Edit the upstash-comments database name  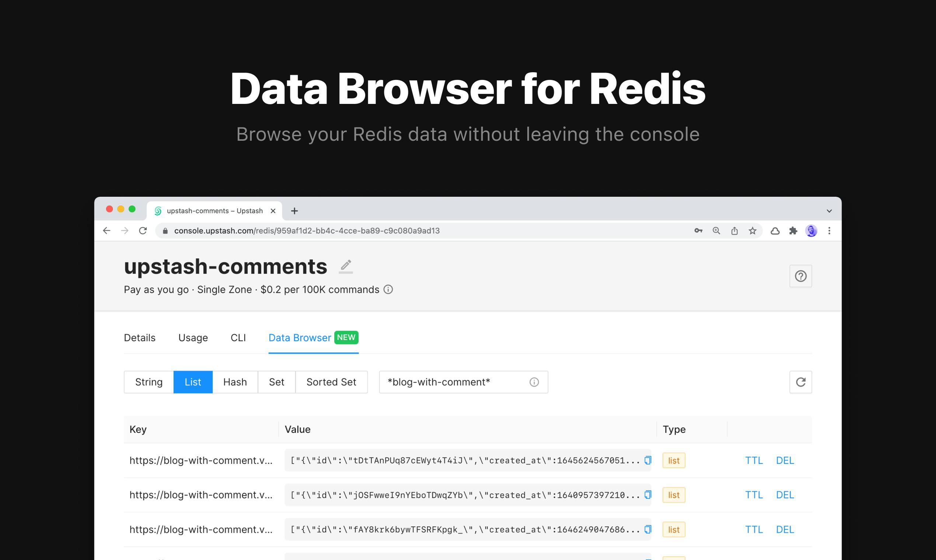point(346,266)
